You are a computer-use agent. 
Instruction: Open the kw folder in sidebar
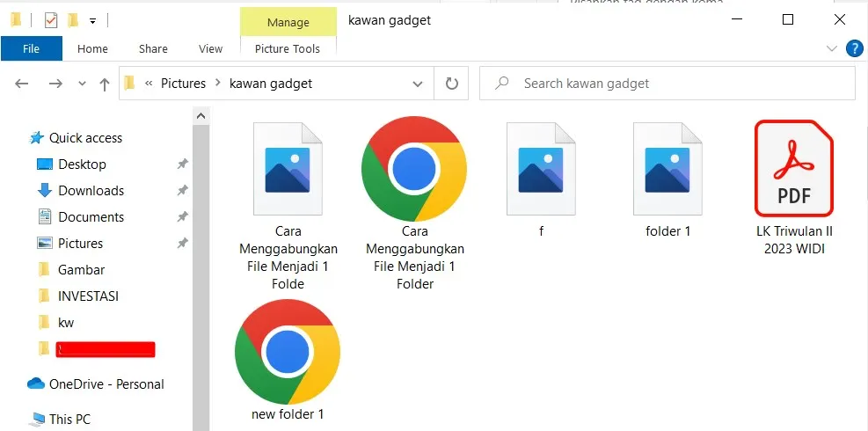click(66, 323)
